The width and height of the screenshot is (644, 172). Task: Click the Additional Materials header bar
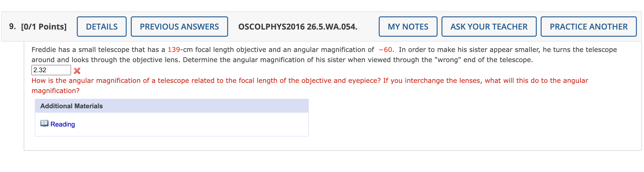[172, 106]
